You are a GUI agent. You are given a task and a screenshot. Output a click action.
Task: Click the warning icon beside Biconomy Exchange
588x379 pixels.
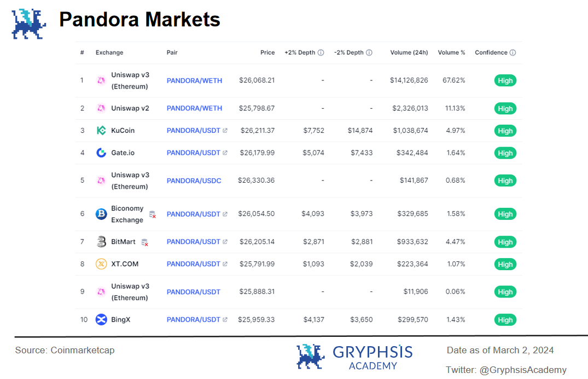point(153,214)
